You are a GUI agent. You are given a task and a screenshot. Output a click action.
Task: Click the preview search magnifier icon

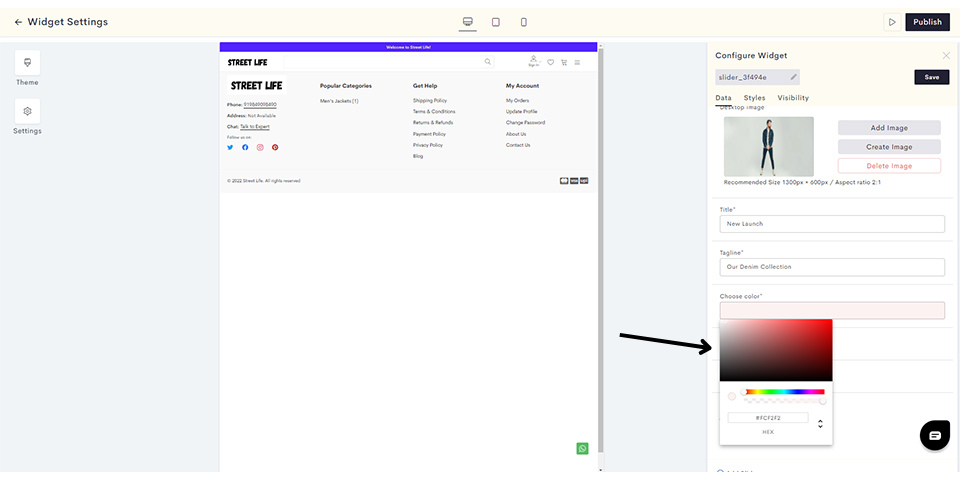coord(487,61)
